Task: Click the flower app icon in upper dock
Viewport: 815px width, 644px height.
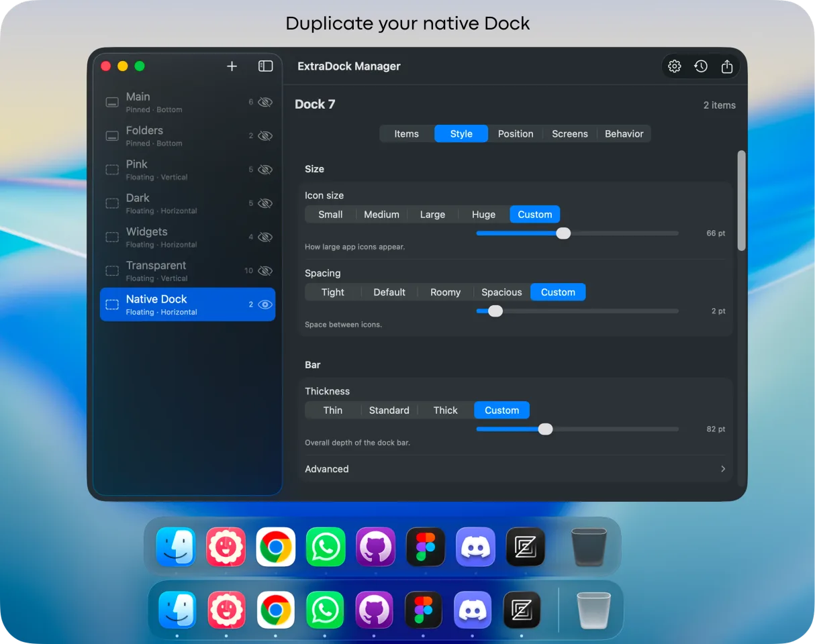Action: [x=226, y=547]
